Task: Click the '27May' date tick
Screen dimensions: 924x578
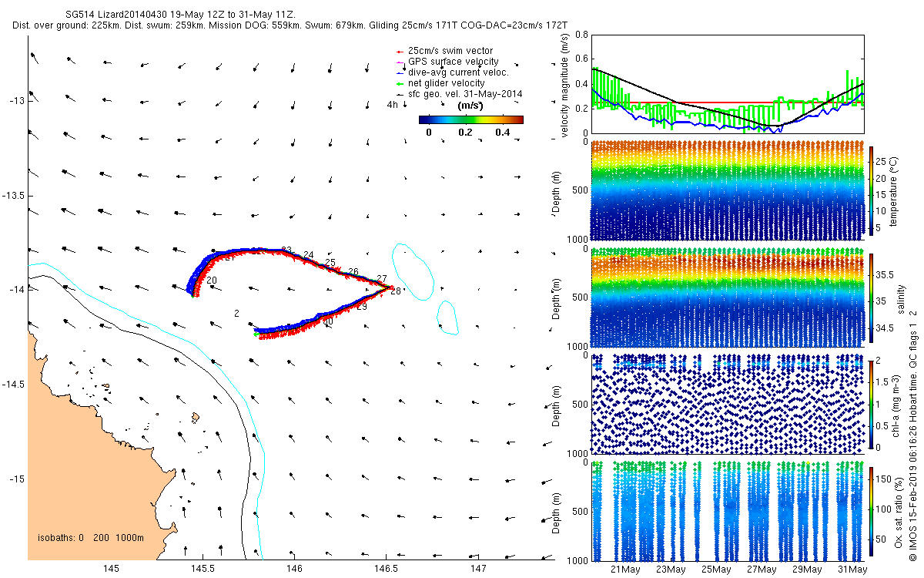Action: point(762,570)
